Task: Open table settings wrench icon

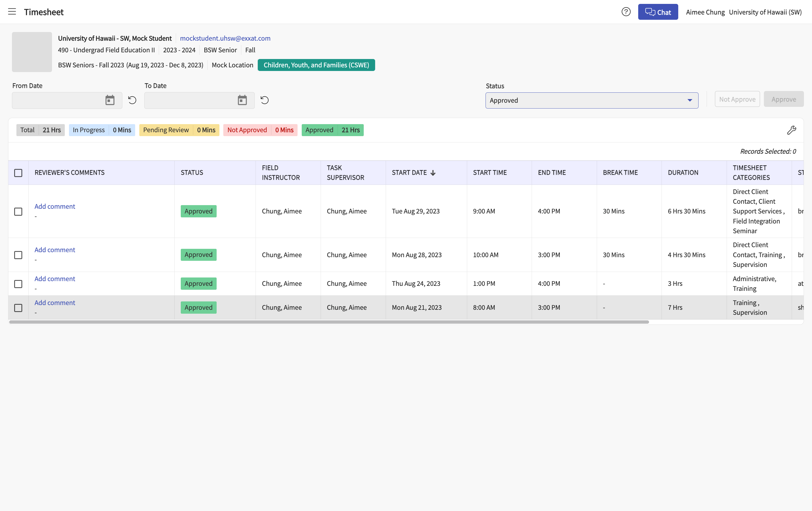Action: (791, 130)
